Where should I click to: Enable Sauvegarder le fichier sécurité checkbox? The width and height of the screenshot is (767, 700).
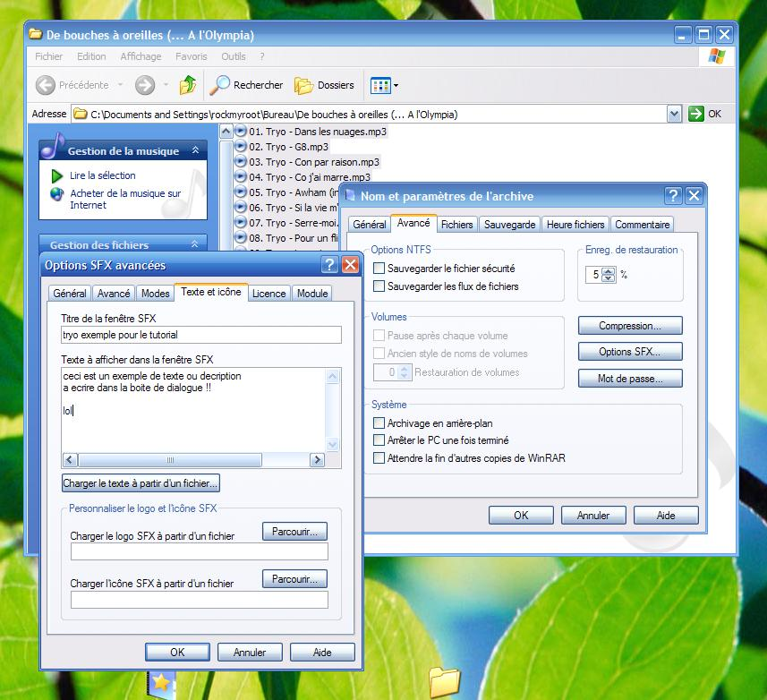point(379,269)
